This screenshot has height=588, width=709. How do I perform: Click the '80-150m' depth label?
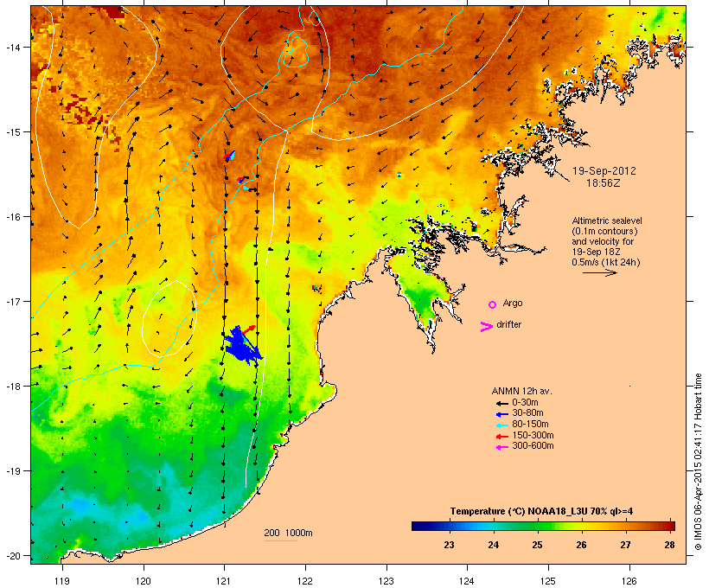[x=530, y=425]
